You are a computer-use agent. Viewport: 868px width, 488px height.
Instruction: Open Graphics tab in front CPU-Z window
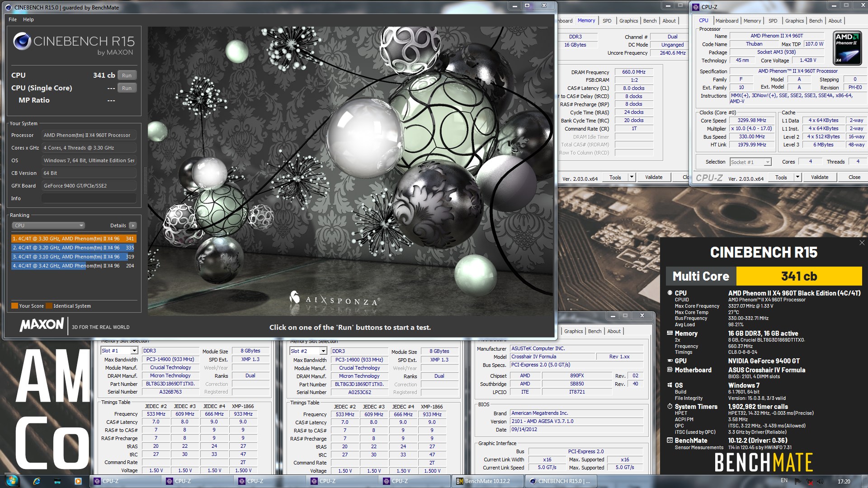click(794, 21)
